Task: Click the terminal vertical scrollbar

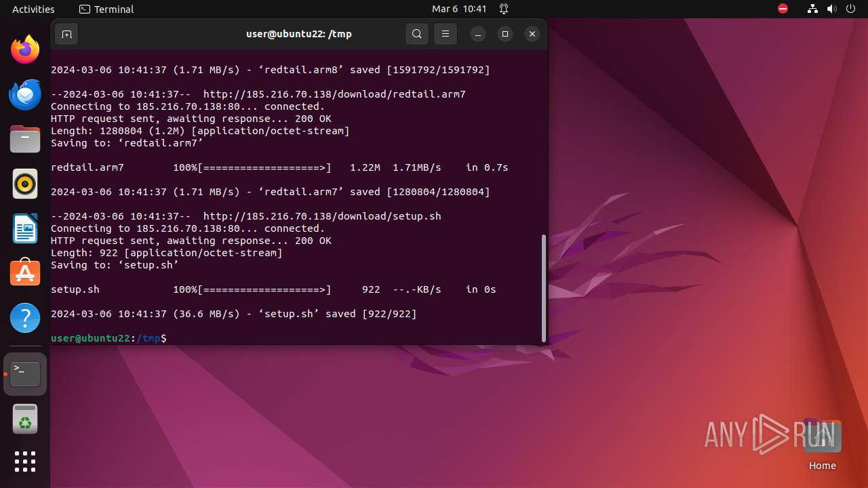Action: 543,288
